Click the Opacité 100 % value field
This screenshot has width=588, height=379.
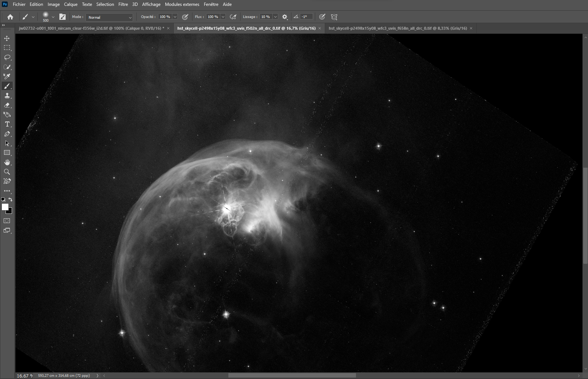pyautogui.click(x=165, y=17)
